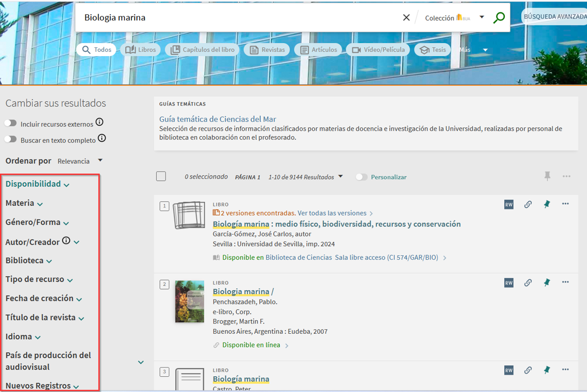
Task: Expand the Biblioteca filter
Action: pos(28,261)
